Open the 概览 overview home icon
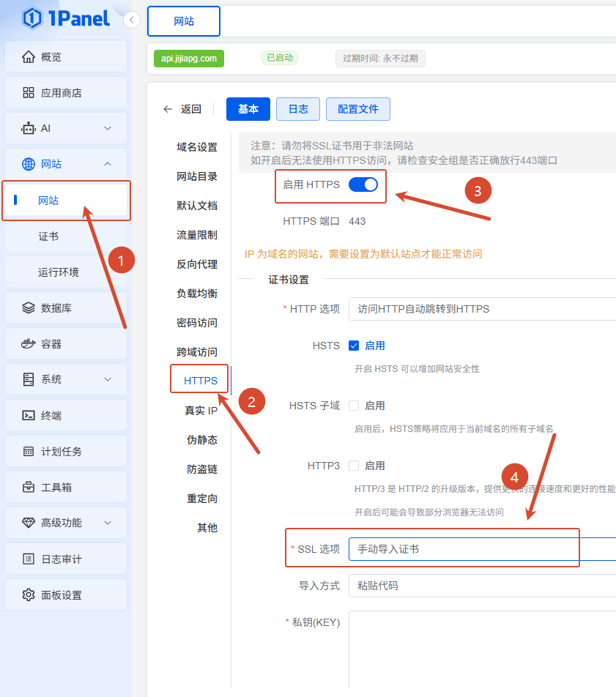Viewport: 616px width, 697px height. tap(29, 57)
